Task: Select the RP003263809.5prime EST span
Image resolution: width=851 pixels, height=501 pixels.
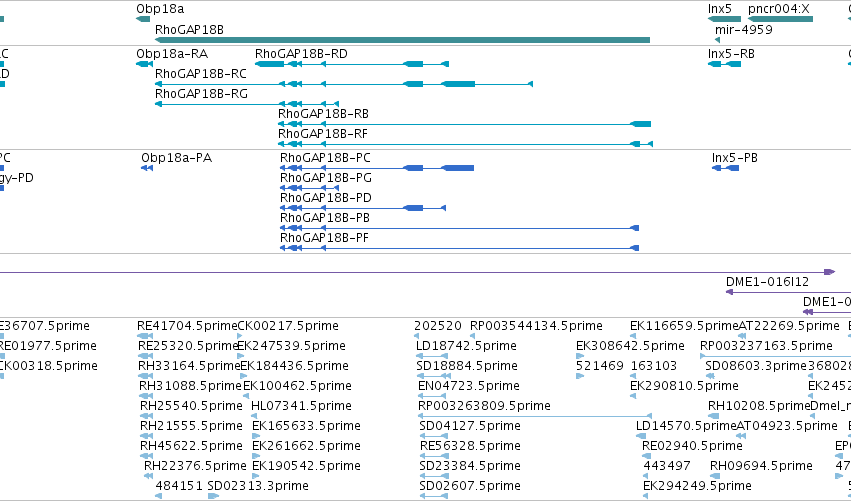Action: pos(535,416)
